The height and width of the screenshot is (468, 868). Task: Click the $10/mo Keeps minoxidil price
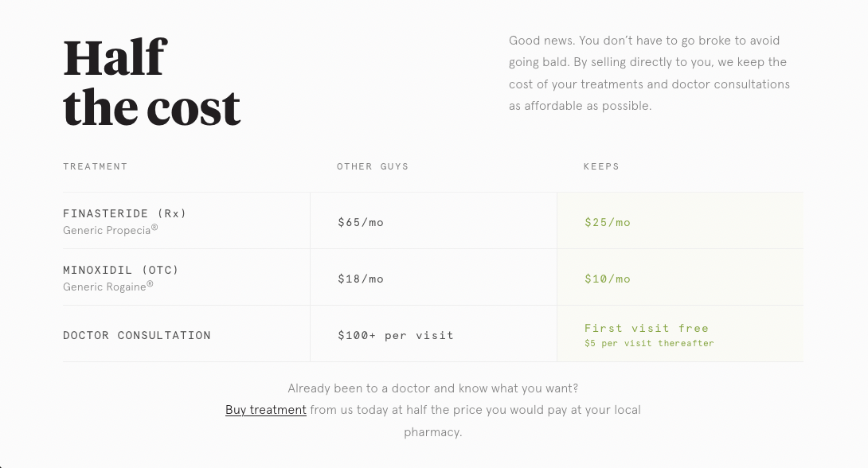(608, 279)
